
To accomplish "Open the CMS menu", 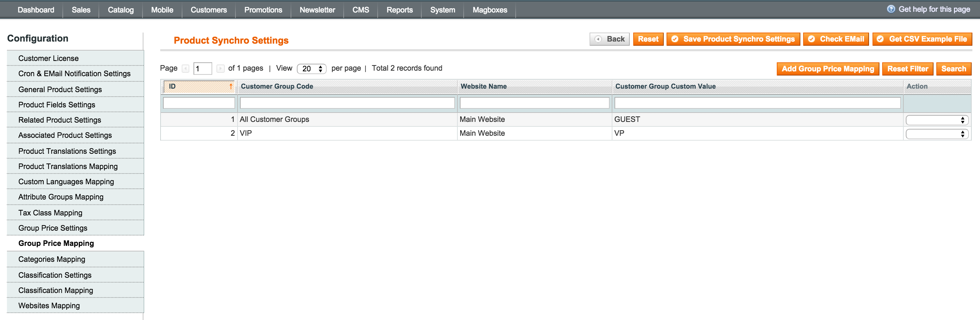I will [361, 10].
